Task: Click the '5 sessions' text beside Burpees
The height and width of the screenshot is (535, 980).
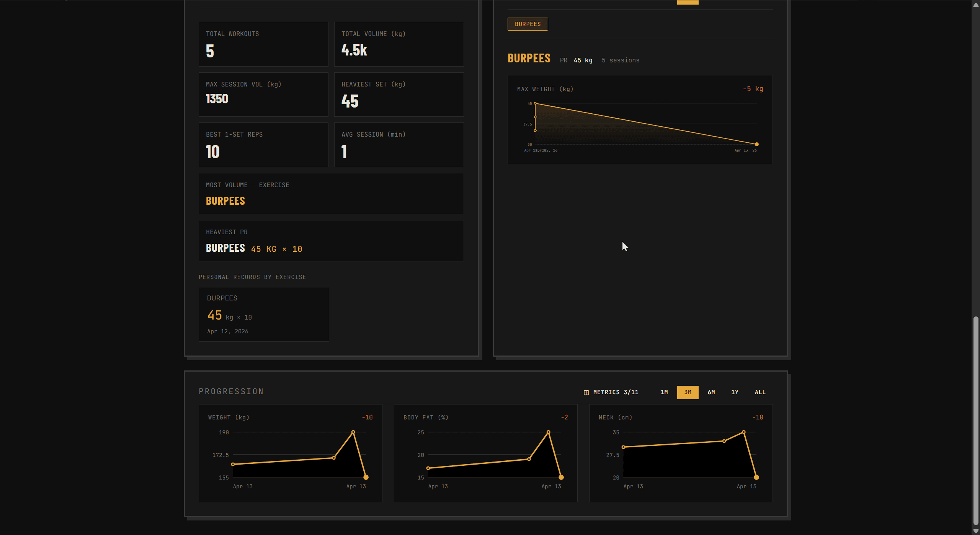Action: click(x=621, y=60)
